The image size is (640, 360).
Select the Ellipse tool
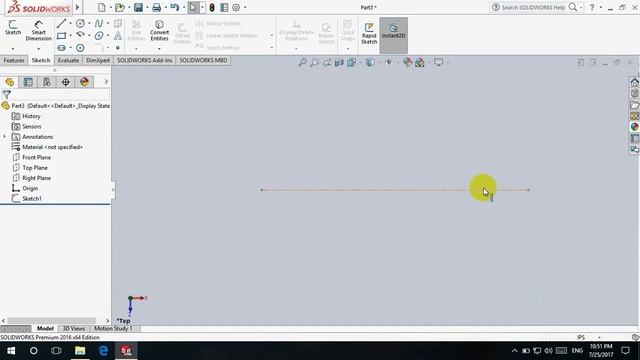point(99,36)
